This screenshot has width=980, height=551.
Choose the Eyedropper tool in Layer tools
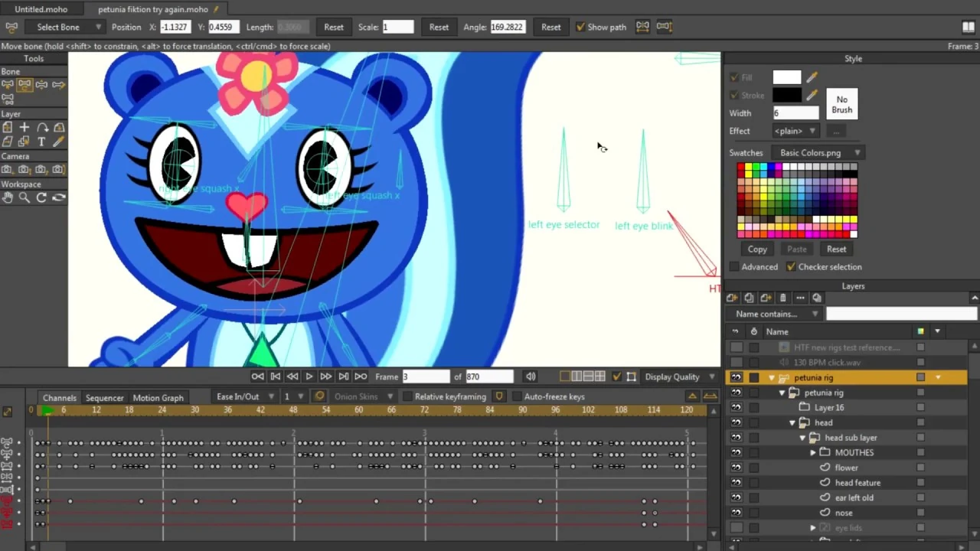point(58,142)
